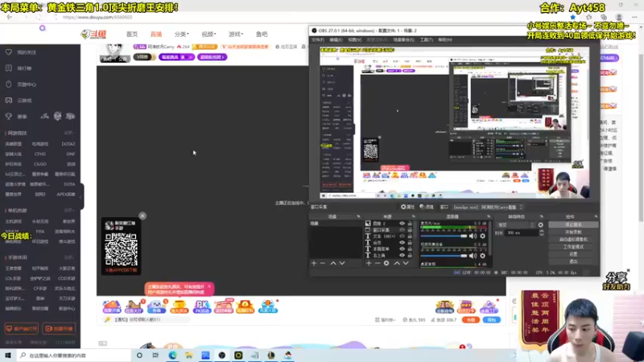The width and height of the screenshot is (644, 362).
Task: Toggle visibility of the 图像 2 source
Action: click(402, 224)
